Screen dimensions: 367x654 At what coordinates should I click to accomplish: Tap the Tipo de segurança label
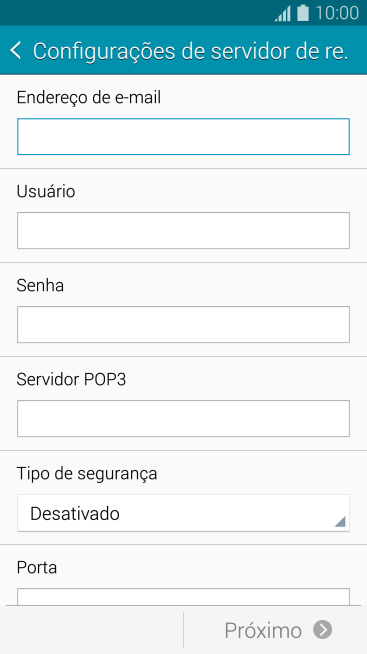pyautogui.click(x=87, y=474)
